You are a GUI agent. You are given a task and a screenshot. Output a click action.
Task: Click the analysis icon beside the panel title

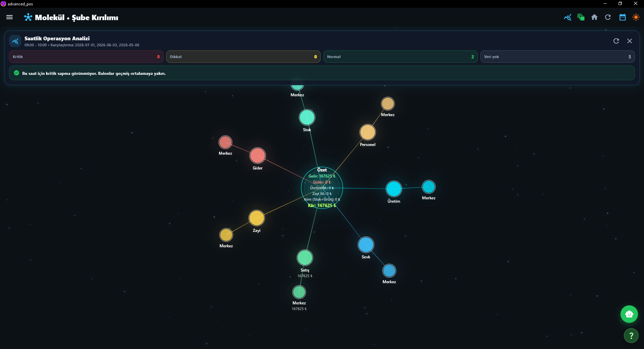pyautogui.click(x=15, y=41)
